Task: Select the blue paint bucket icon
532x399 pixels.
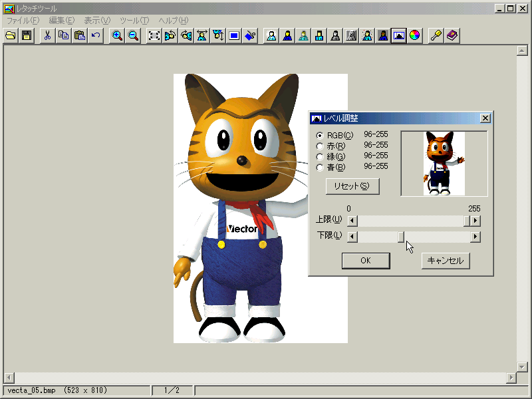Action: coord(250,35)
